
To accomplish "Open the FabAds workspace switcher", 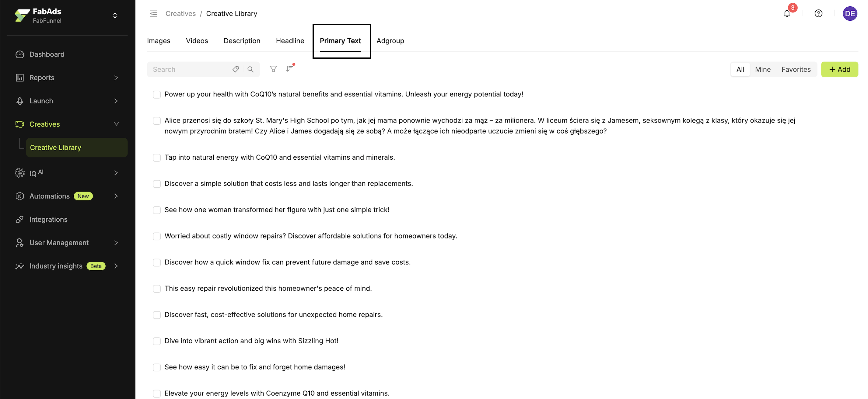I will click(x=115, y=16).
